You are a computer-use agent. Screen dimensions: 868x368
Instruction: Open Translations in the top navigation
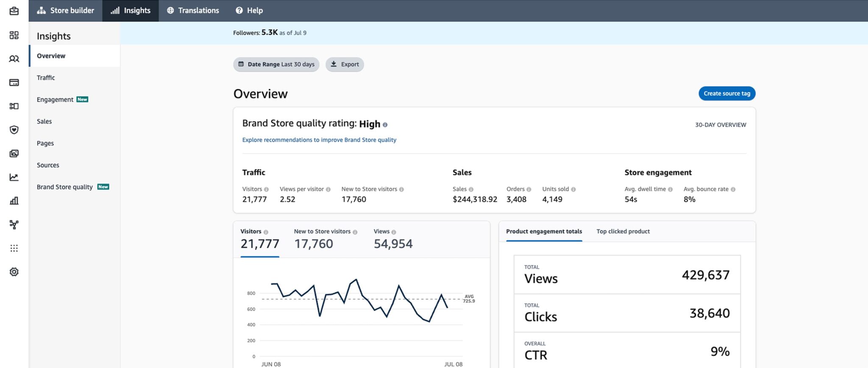coord(193,11)
